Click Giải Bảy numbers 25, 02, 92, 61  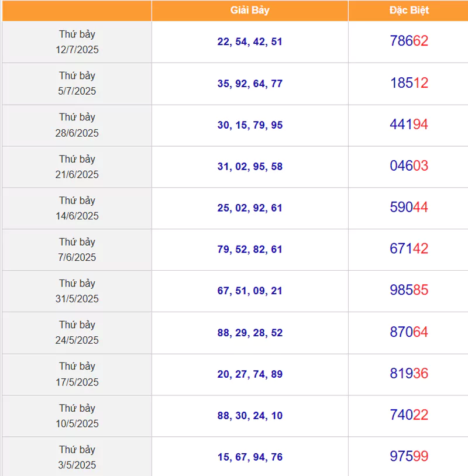coord(250,208)
